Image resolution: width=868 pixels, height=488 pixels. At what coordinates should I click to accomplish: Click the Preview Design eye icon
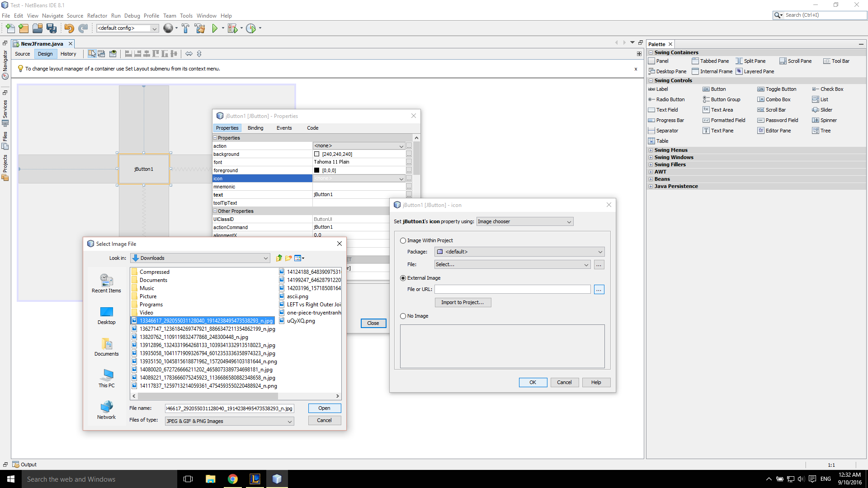(x=113, y=54)
